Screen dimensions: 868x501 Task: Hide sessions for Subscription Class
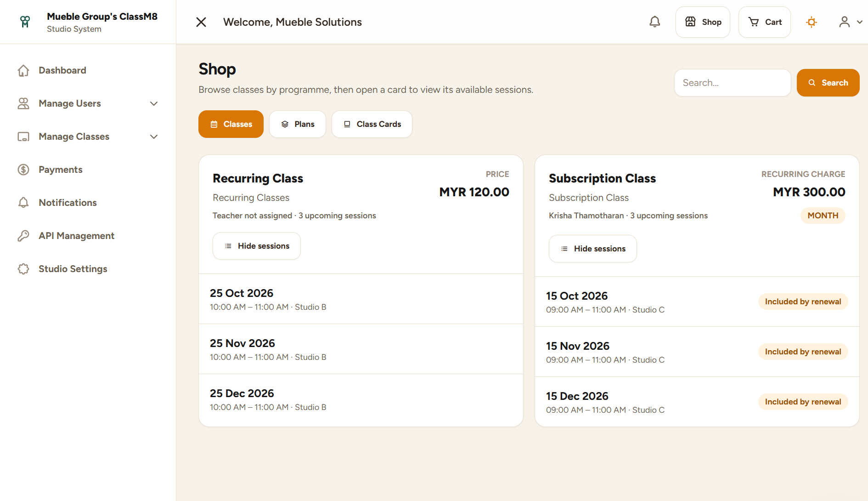click(593, 249)
